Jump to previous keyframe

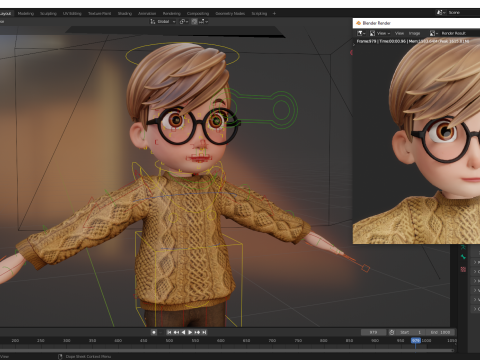click(x=176, y=332)
